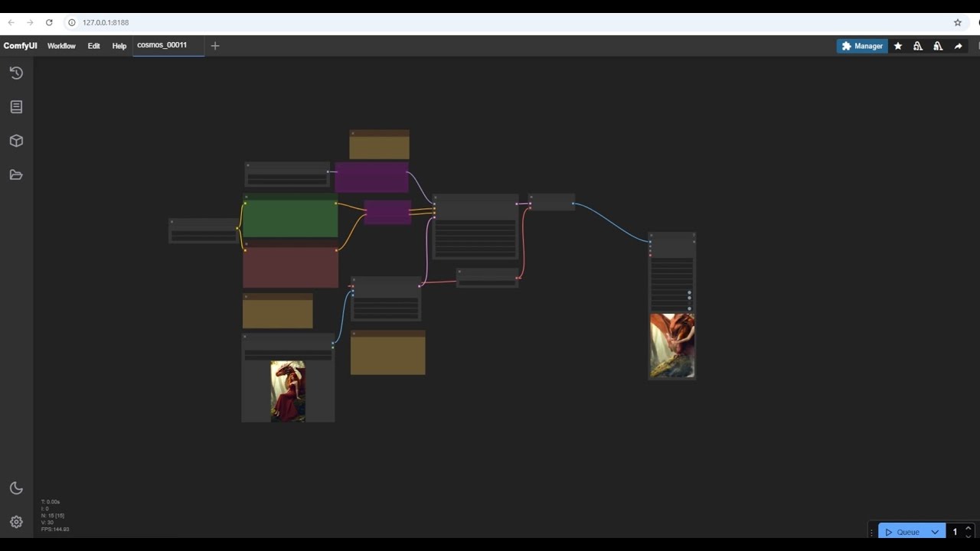Decrease the queue batch count
Screen dimensions: 980x551
969,536
